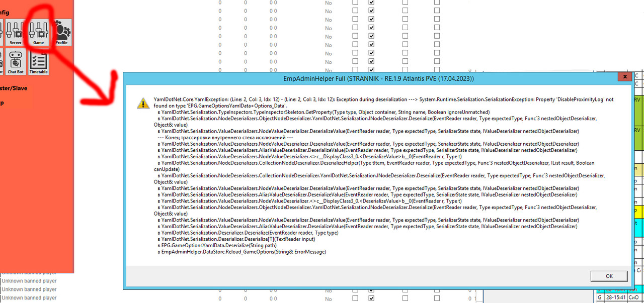Click the Master/Slave section heading
The image size is (644, 303).
(x=14, y=88)
